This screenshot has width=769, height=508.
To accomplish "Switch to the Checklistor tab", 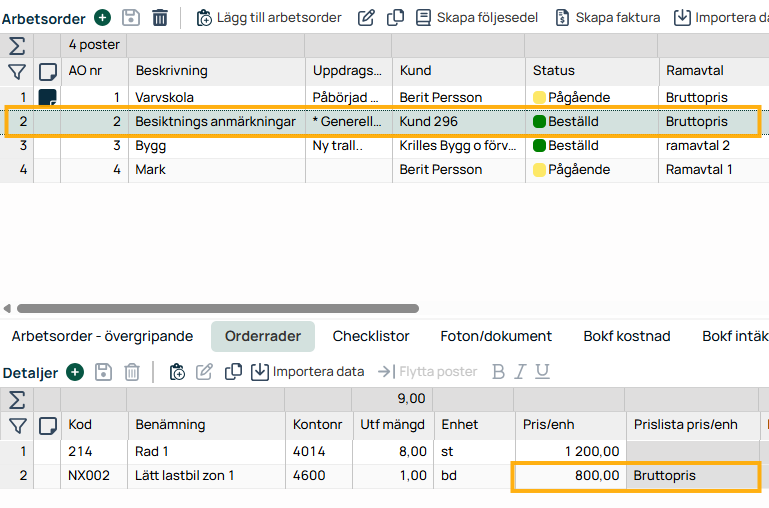I will 371,336.
